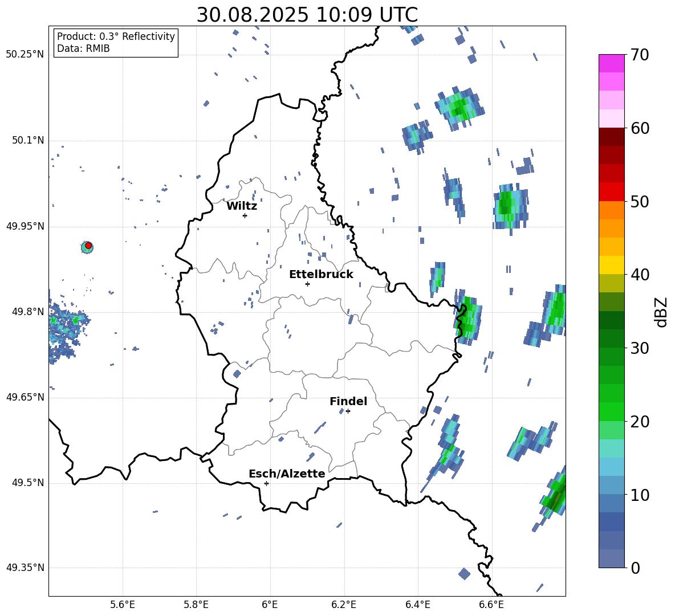Click the Esch/Alzette city label

pos(287,474)
